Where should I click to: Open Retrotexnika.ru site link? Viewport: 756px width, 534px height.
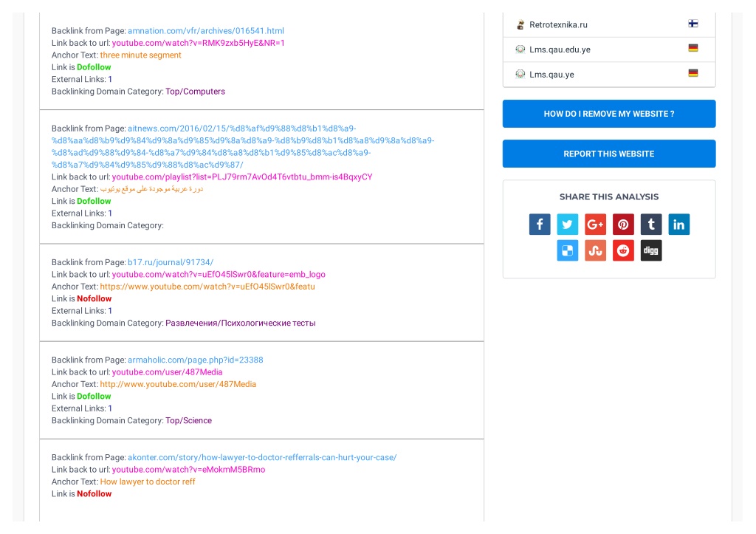click(558, 24)
